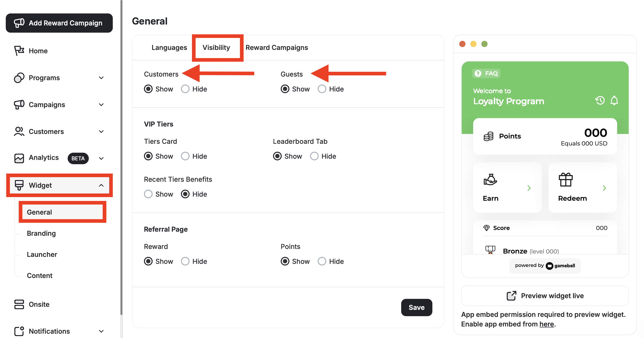Viewport: 644px width, 338px height.
Task: Select Hide for Customers visibility
Action: tap(185, 89)
